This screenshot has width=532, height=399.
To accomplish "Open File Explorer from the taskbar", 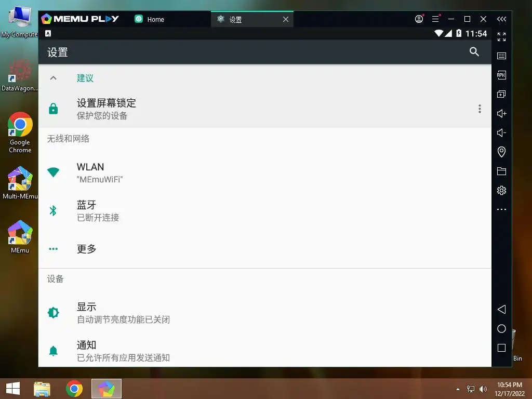I will tap(42, 389).
